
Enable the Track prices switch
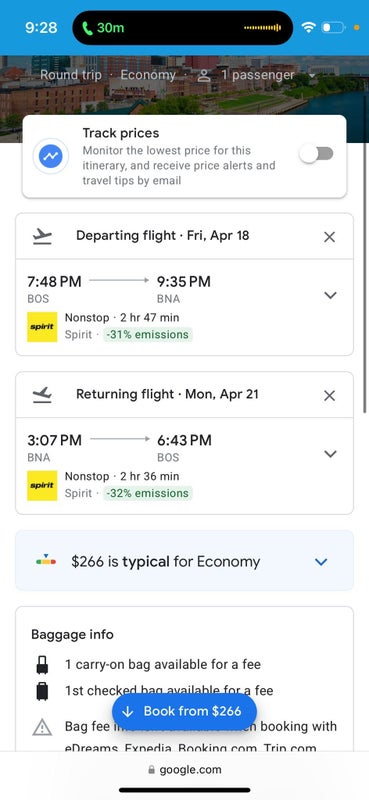317,154
